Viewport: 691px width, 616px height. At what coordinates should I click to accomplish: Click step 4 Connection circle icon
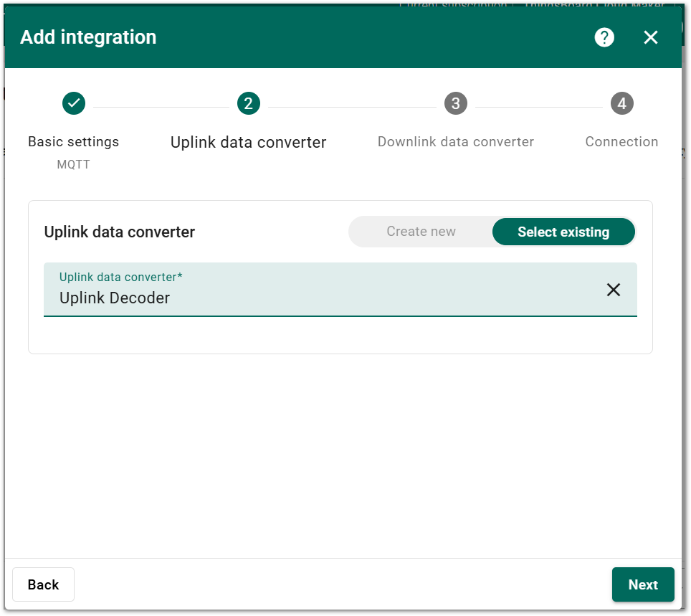coord(621,103)
